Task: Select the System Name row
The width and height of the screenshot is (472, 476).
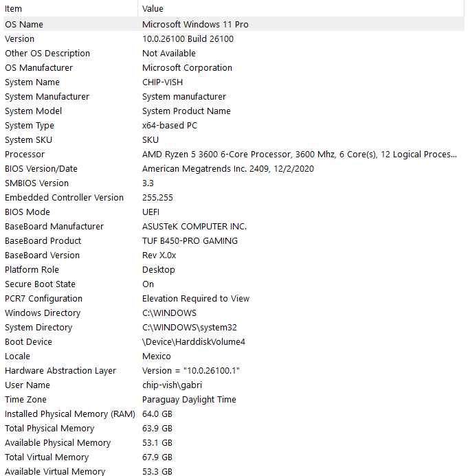Action: [234, 82]
